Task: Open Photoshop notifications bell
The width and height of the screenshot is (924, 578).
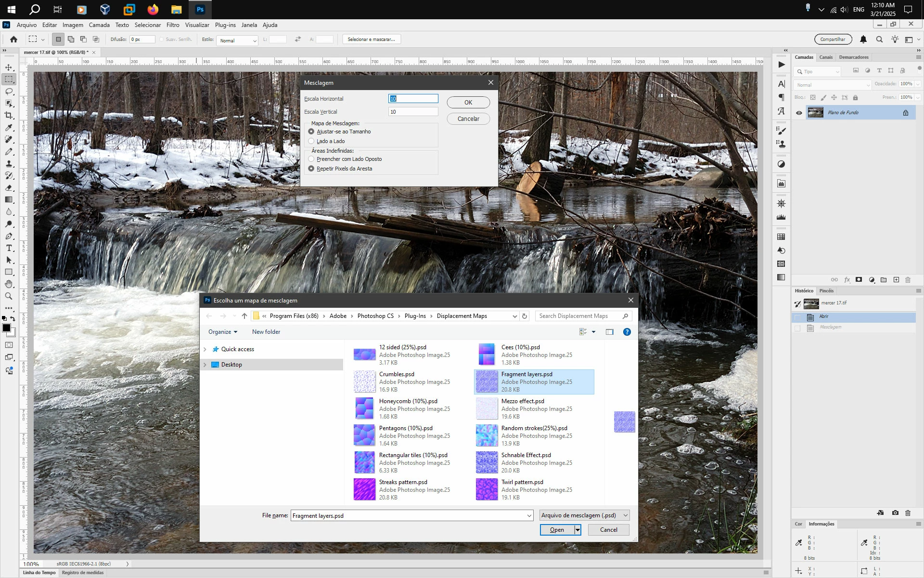Action: [863, 39]
